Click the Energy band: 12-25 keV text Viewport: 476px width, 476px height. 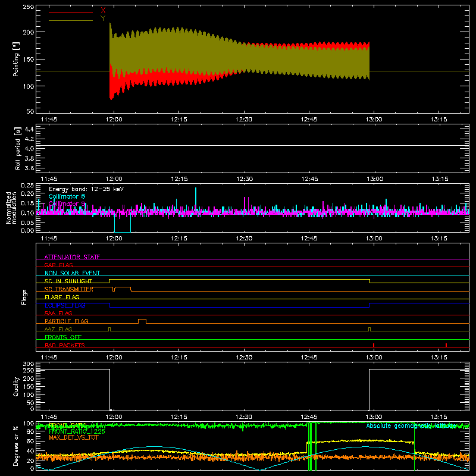pos(86,189)
